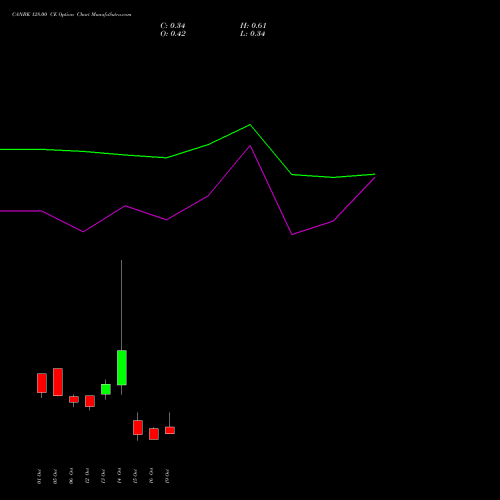Viewport: 500px width, 500px height.
Task: Click the 'O: 0.42' open value
Action: (x=173, y=34)
